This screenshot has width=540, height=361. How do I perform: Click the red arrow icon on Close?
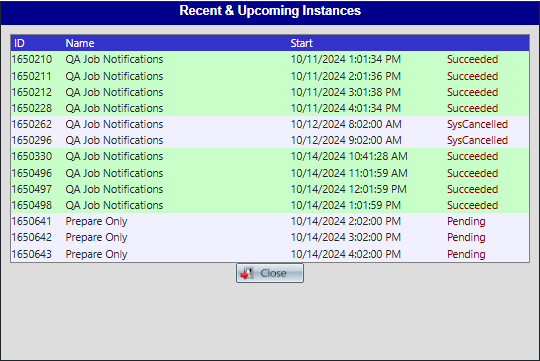[x=246, y=273]
